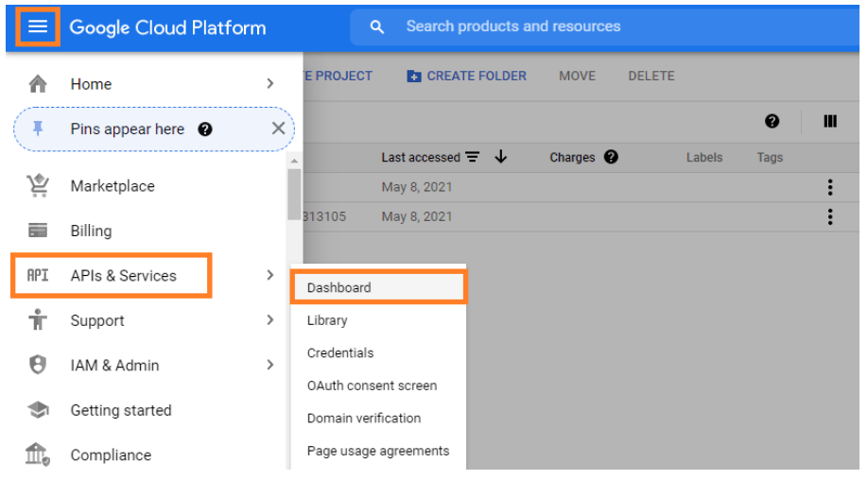
Task: Click the filter icon next to Last accessed
Action: coord(472,157)
